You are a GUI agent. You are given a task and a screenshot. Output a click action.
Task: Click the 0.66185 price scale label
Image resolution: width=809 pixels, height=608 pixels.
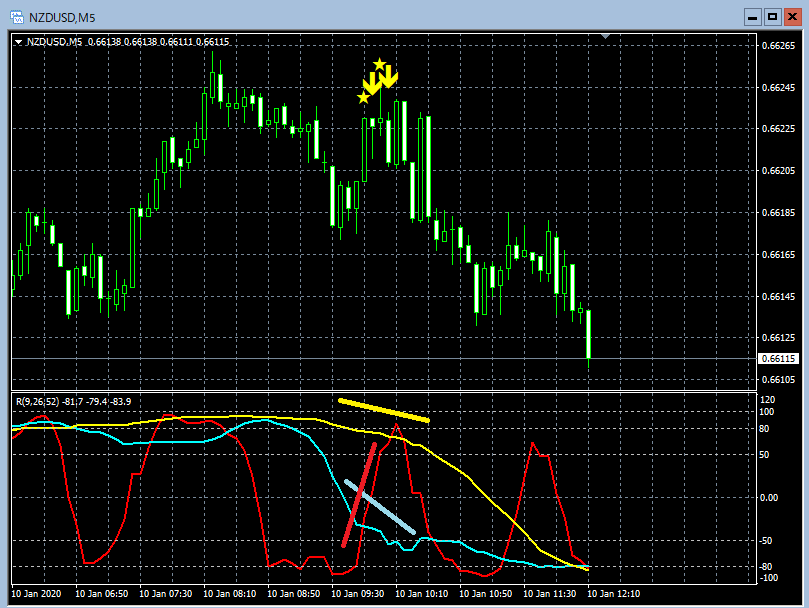779,212
